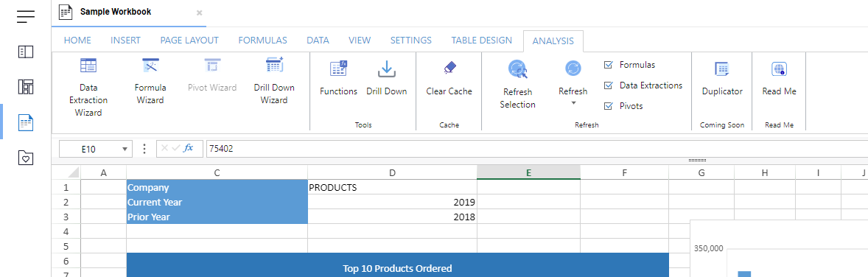Open the cell name box dropdown
Image resolution: width=868 pixels, height=277 pixels.
click(126, 149)
